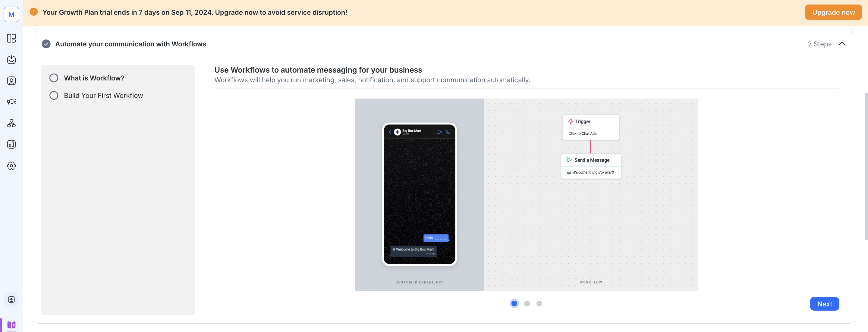Open the Inbox icon in sidebar

[x=11, y=60]
